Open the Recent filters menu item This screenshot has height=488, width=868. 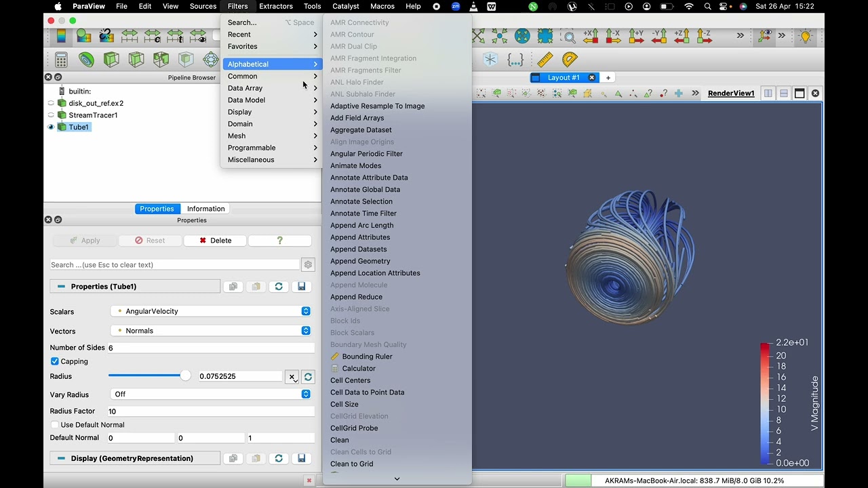[x=271, y=35]
